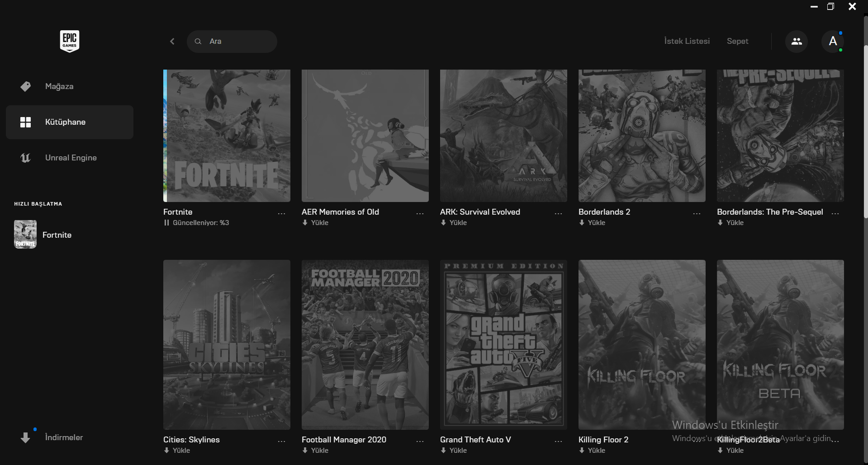
Task: Open Sepet shopping cart
Action: tap(738, 41)
